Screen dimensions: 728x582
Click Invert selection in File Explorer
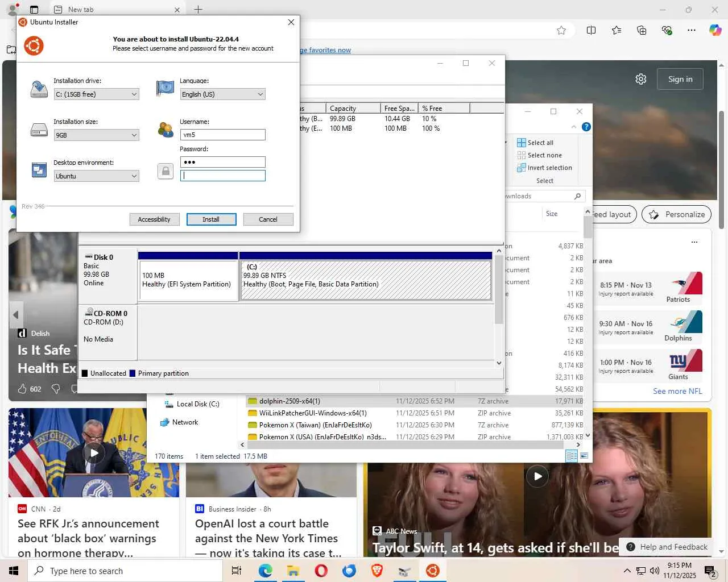[x=544, y=168]
